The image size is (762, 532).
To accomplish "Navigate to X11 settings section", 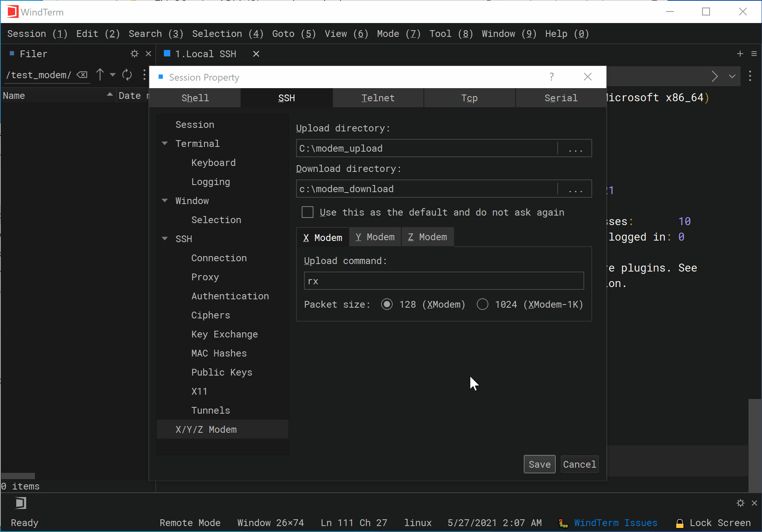I will pos(200,391).
